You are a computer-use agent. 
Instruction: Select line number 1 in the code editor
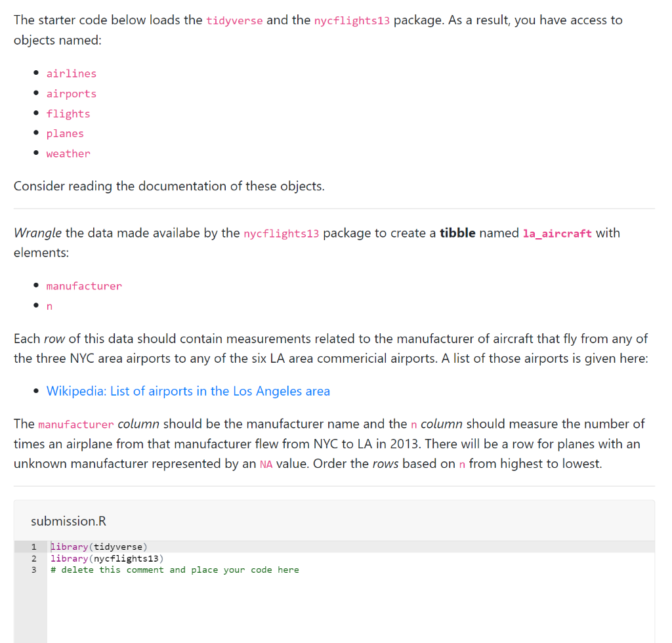pos(33,547)
